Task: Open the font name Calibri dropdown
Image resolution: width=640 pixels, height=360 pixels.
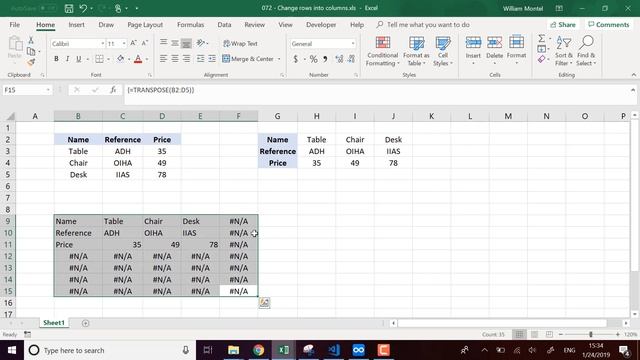Action: (x=102, y=44)
